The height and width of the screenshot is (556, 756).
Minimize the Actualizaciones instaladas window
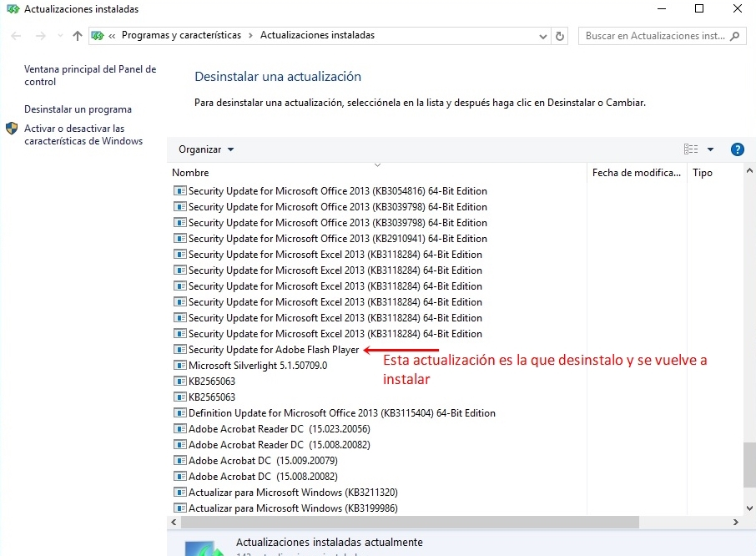(662, 8)
